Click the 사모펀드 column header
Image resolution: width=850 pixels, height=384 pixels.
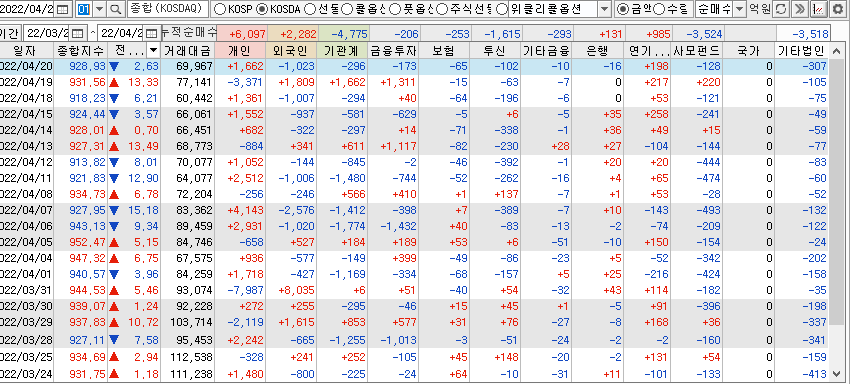(697, 52)
